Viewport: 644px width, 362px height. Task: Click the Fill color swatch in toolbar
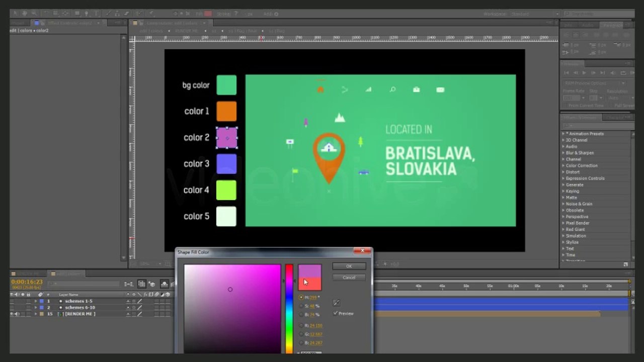pyautogui.click(x=208, y=14)
